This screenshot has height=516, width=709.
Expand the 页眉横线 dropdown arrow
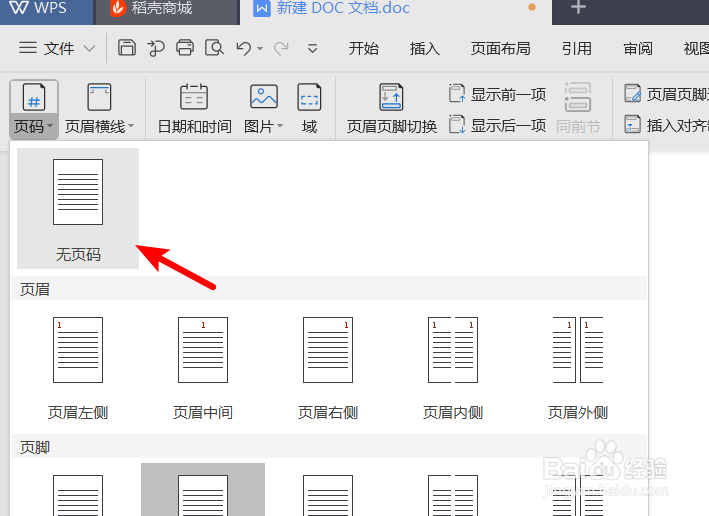(x=131, y=126)
